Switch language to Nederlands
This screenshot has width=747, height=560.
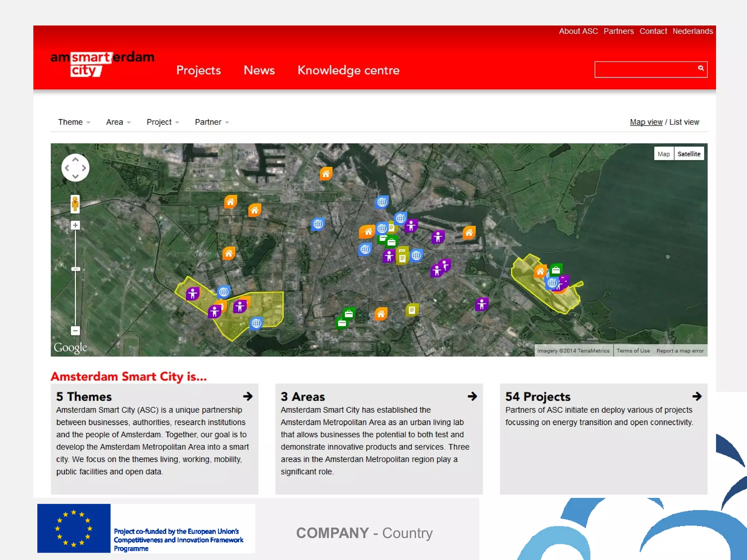[692, 31]
